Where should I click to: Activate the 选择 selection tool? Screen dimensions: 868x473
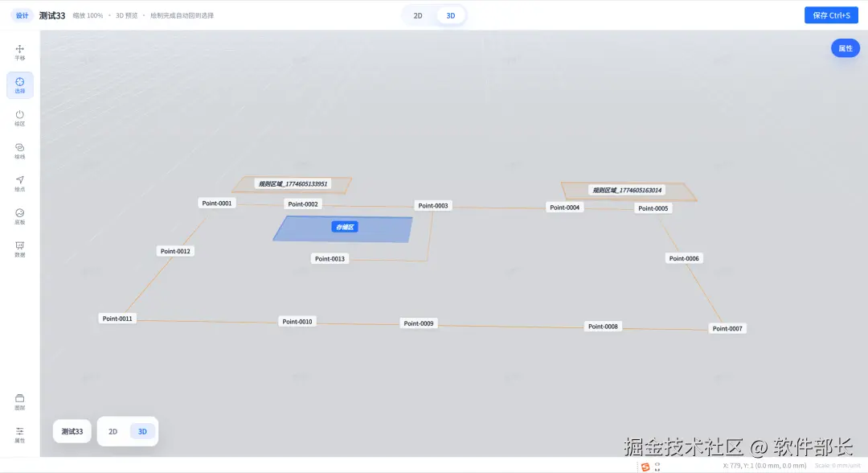[20, 84]
